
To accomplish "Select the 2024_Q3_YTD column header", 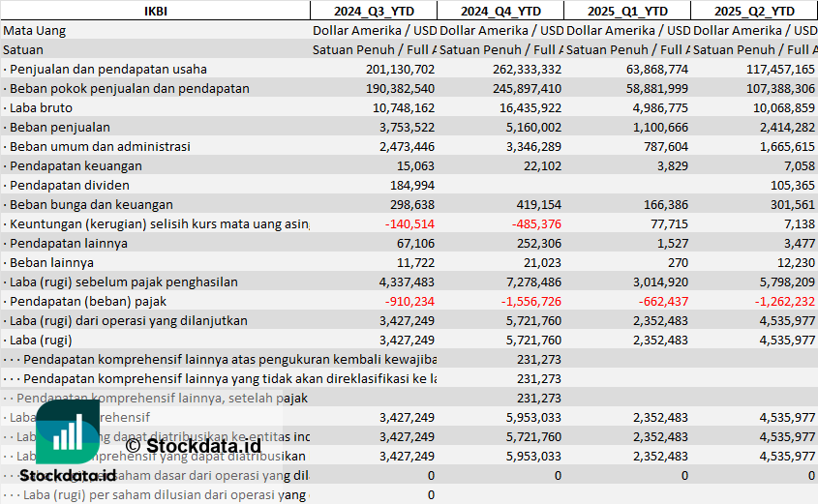I will coord(374,11).
